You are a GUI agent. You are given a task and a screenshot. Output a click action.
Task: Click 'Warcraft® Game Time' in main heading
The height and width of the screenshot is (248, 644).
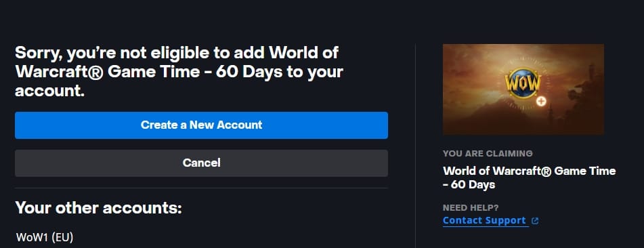(113, 72)
